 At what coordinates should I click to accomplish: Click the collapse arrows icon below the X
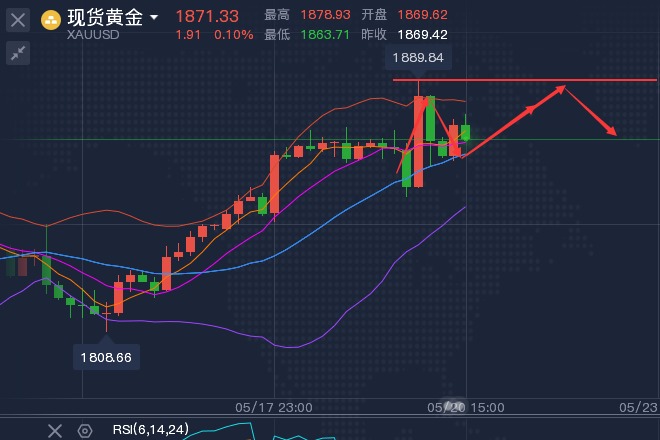point(18,54)
